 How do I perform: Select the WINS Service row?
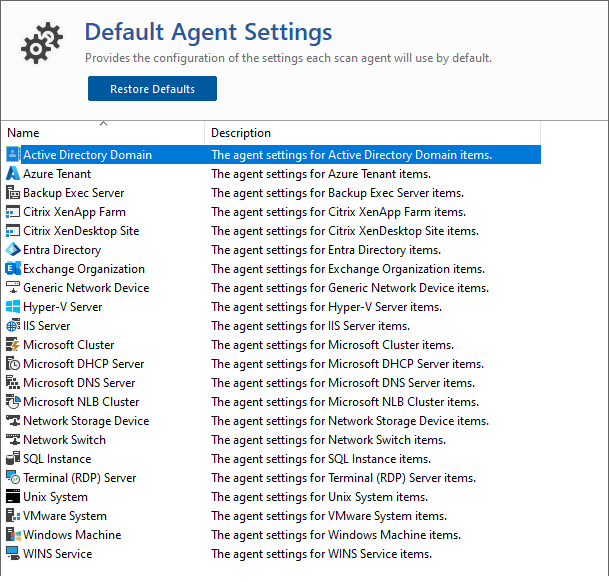(273, 554)
